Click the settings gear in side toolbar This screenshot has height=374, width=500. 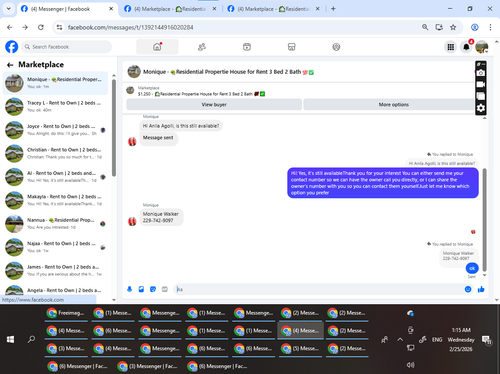click(x=481, y=108)
